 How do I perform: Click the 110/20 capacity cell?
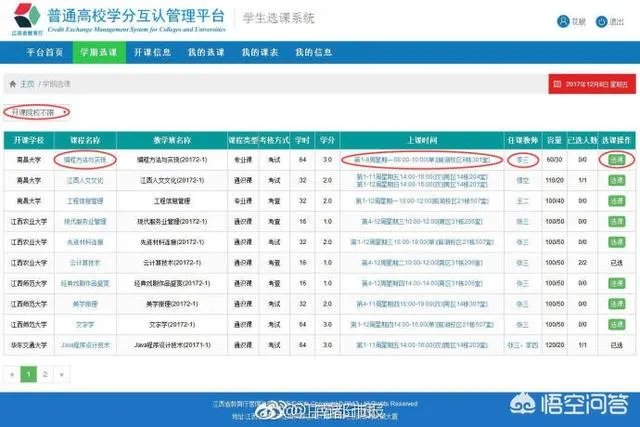coord(554,180)
